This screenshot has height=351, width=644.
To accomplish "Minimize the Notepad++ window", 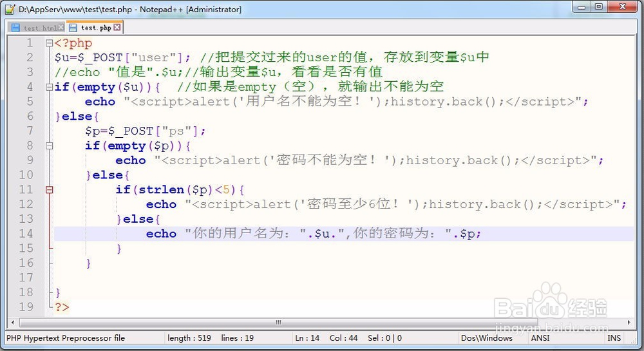I will click(x=582, y=7).
